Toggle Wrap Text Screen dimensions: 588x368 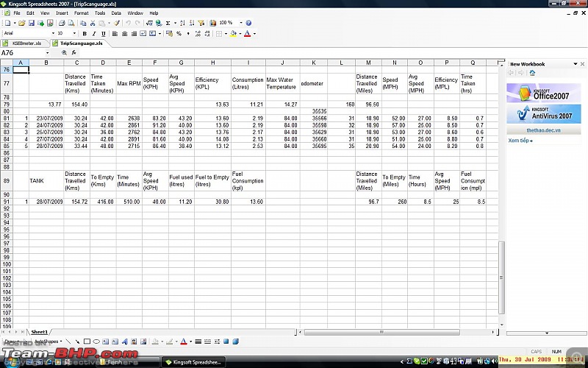tap(143, 34)
